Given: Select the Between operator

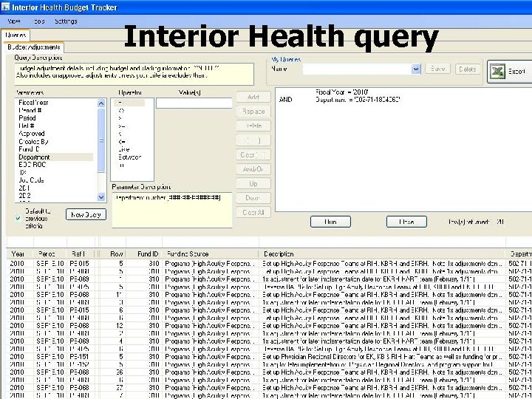Looking at the screenshot, I should pos(129,157).
